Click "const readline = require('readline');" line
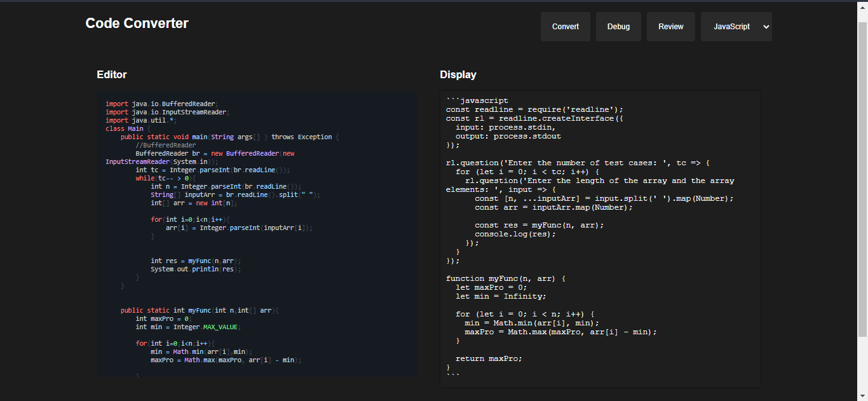868x401 pixels. coord(534,109)
